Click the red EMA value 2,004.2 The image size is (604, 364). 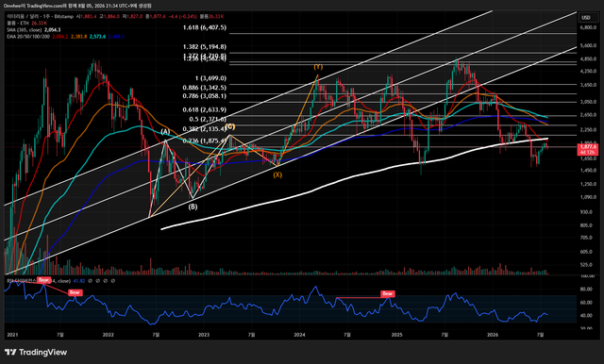[60, 36]
